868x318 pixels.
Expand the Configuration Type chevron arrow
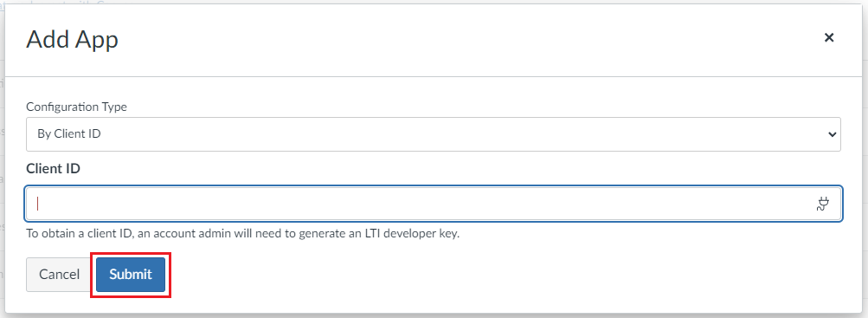(832, 134)
